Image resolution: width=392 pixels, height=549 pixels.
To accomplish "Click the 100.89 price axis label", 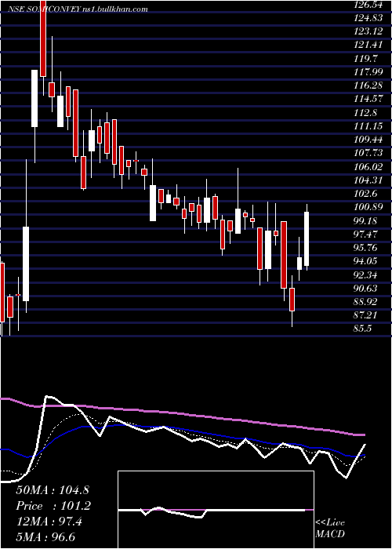I will [x=367, y=207].
